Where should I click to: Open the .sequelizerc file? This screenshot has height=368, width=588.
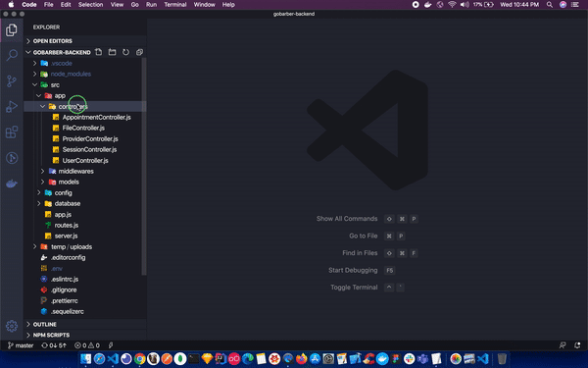85,312
